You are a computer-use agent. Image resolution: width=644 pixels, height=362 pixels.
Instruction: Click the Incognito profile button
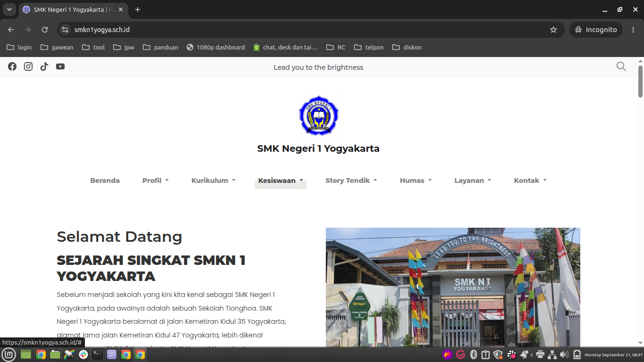coord(596,30)
